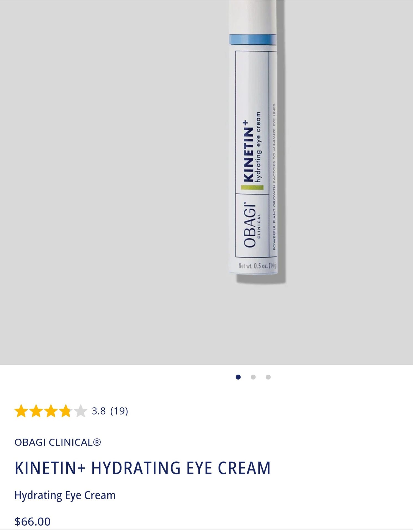The width and height of the screenshot is (413, 532).
Task: Click the Hydrating Eye Cream subtitle
Action: 65,495
